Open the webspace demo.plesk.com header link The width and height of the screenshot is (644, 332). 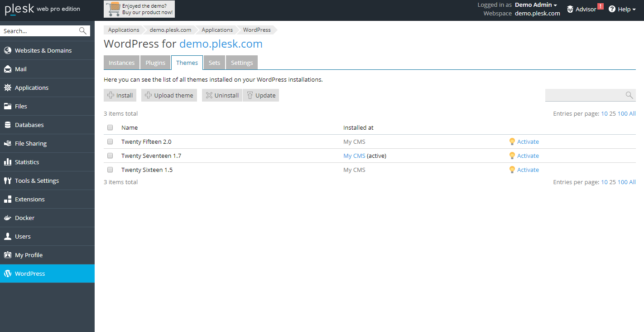tap(538, 13)
